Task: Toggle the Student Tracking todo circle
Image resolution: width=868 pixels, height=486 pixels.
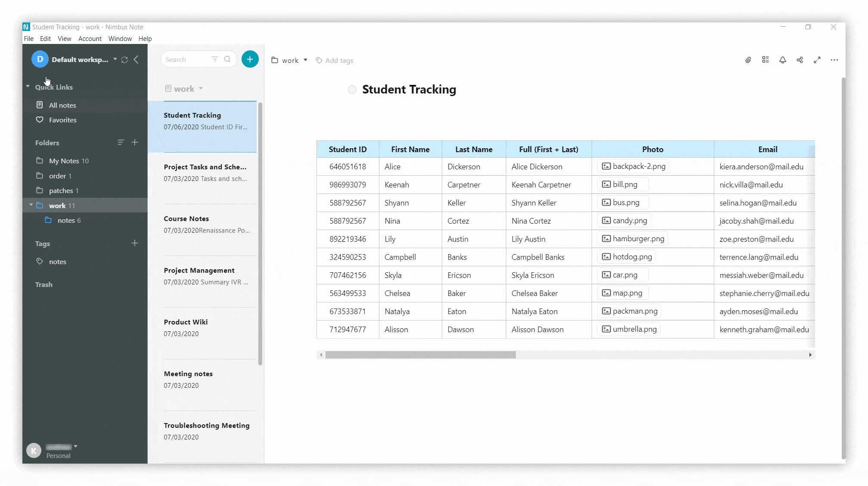Action: 352,90
